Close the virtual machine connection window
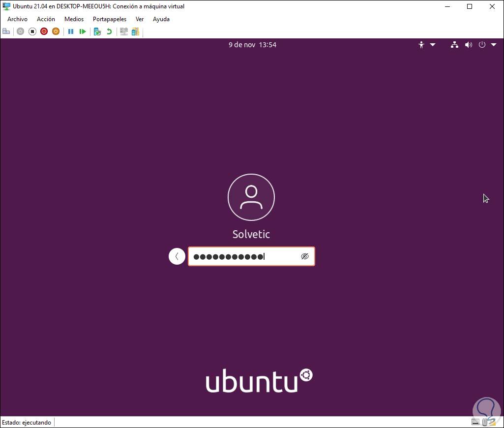This screenshot has width=504, height=428. point(492,6)
